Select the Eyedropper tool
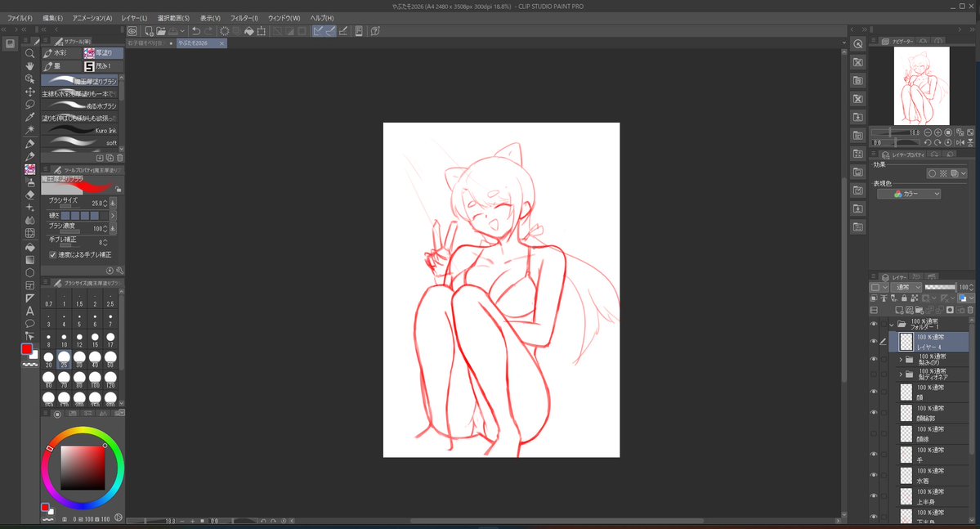980x529 pixels. [29, 117]
